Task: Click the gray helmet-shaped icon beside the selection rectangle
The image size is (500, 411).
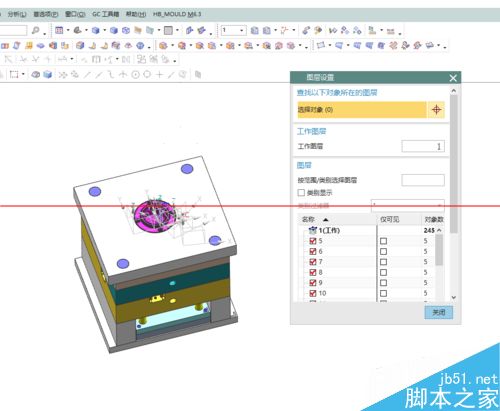Action: click(36, 74)
